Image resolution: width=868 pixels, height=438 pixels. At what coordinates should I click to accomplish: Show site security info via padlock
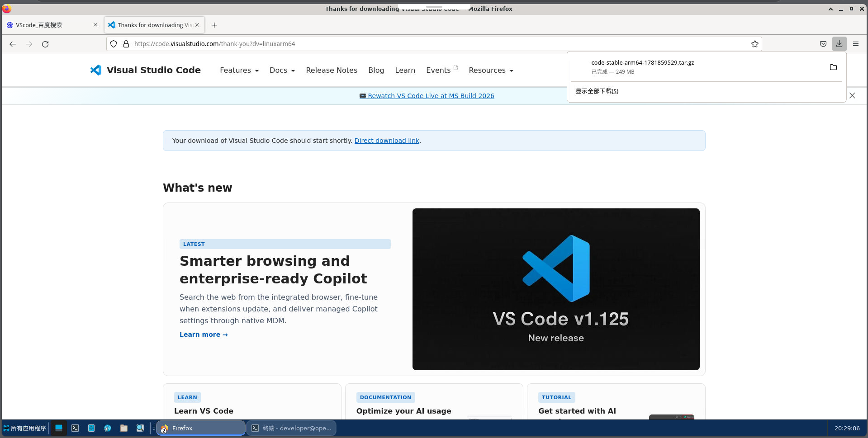pyautogui.click(x=126, y=44)
